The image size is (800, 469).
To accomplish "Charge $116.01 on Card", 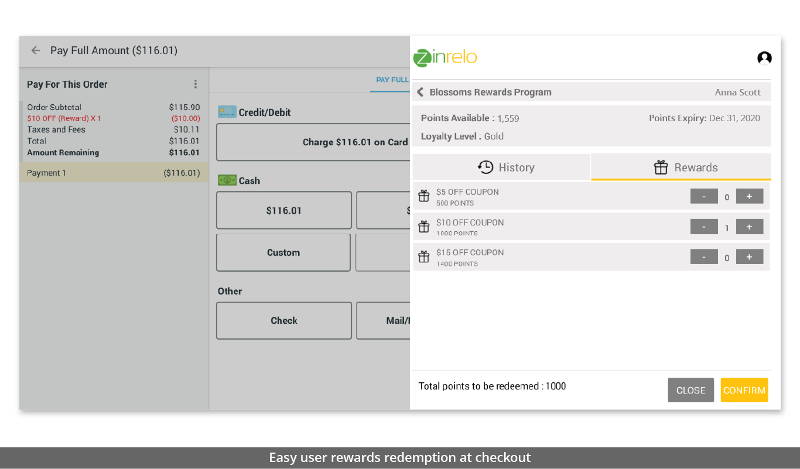I will (313, 142).
